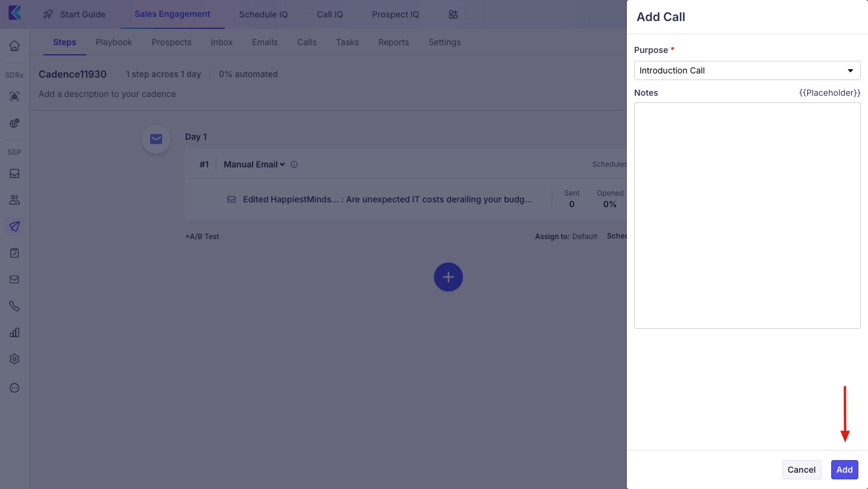868x489 pixels.
Task: Open the globe icon in sidebar
Action: point(14,123)
